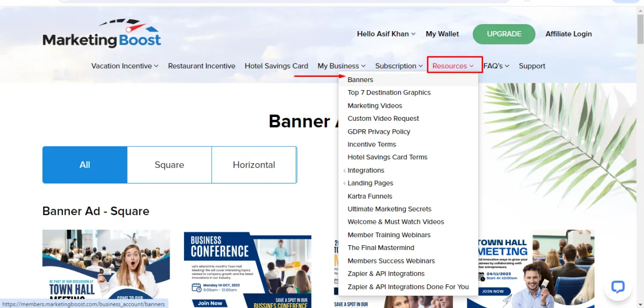Image resolution: width=644 pixels, height=308 pixels.
Task: Select Zapier & API Integrations Done For You
Action: [408, 287]
